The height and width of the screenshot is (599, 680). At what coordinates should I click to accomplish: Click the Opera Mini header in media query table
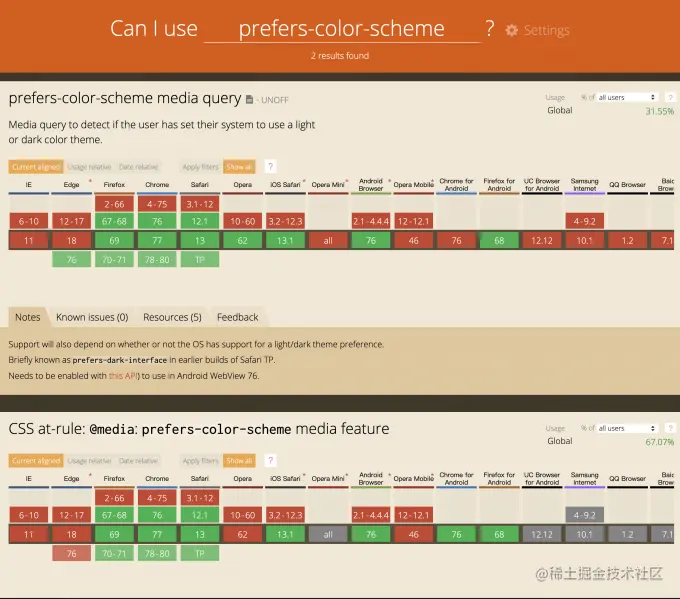pos(328,185)
